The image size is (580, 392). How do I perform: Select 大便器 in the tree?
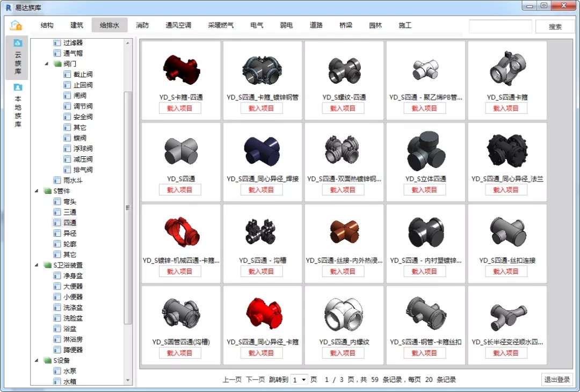pos(73,286)
